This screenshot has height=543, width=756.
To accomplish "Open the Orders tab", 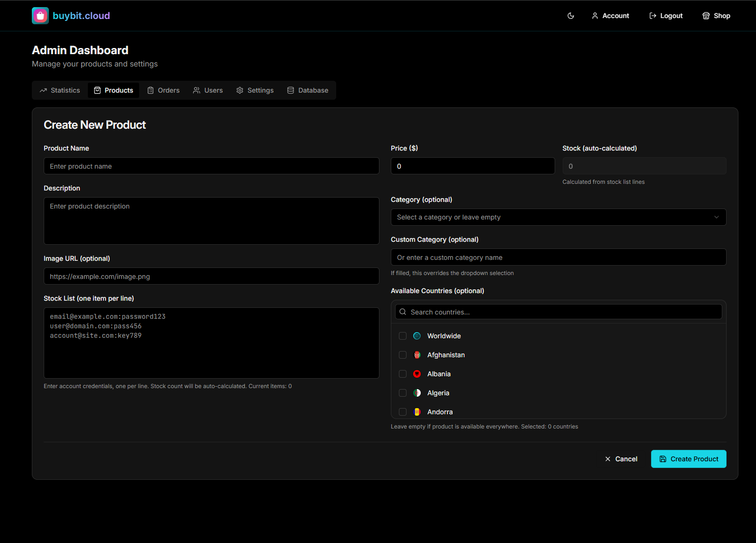I will (163, 90).
